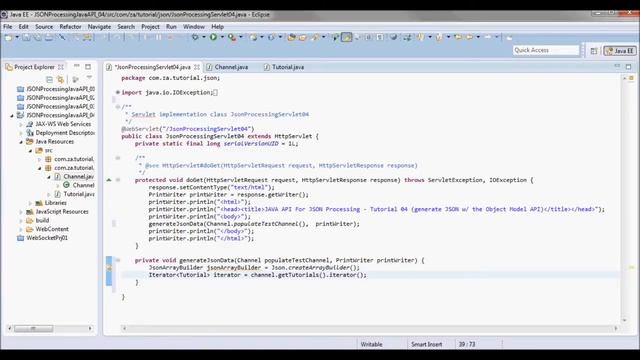The height and width of the screenshot is (360, 640).
Task: Click the warning marker beside jsonArrayBuilder line
Action: (x=109, y=268)
